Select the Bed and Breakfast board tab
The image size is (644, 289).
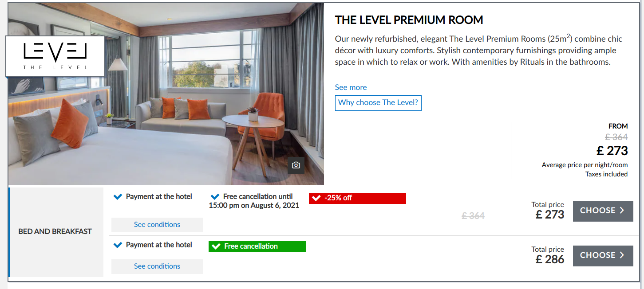click(56, 232)
